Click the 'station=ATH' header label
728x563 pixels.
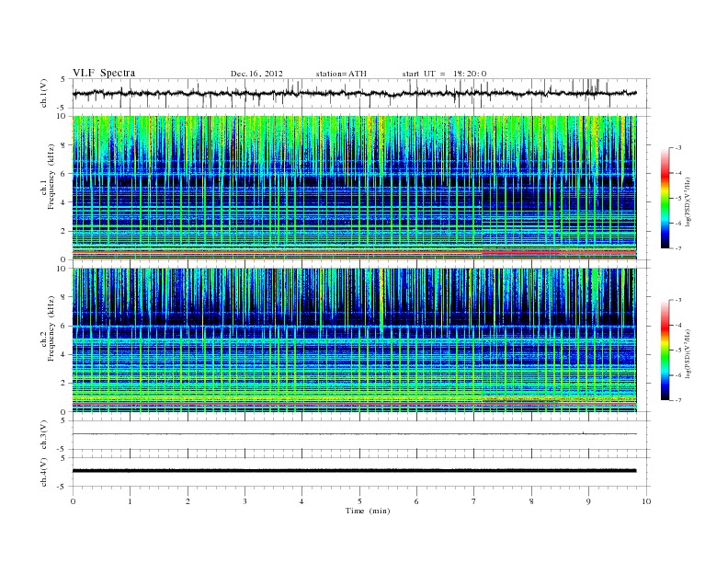point(341,74)
